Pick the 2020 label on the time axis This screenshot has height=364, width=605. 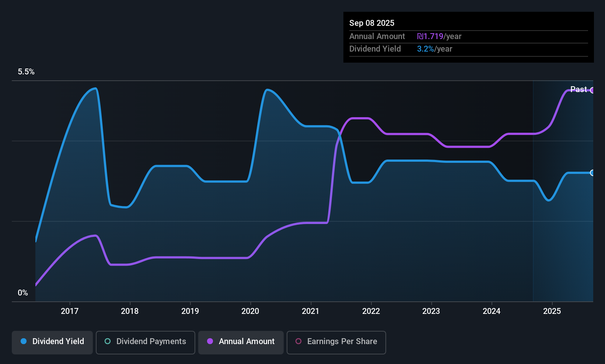pyautogui.click(x=250, y=311)
